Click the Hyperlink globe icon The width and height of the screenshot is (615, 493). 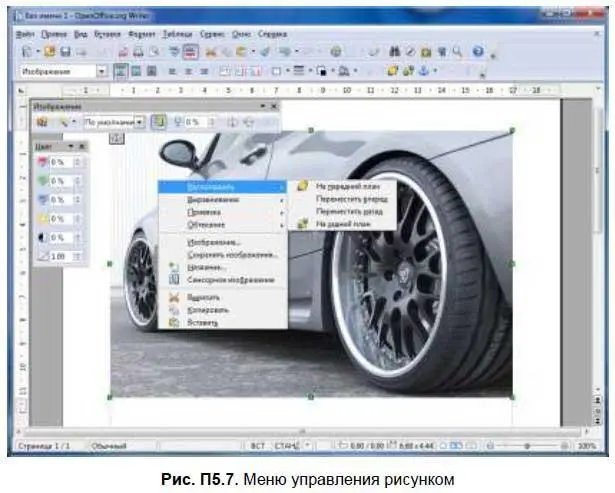tap(335, 51)
